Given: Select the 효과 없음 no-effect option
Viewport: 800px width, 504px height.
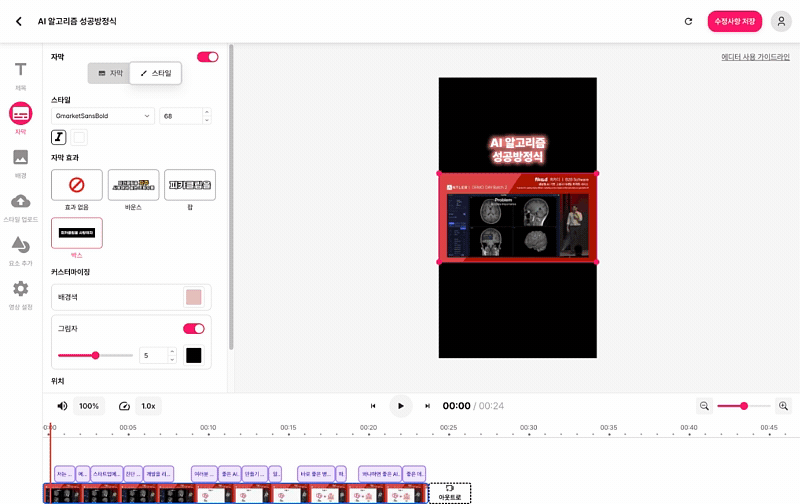Looking at the screenshot, I should (77, 185).
